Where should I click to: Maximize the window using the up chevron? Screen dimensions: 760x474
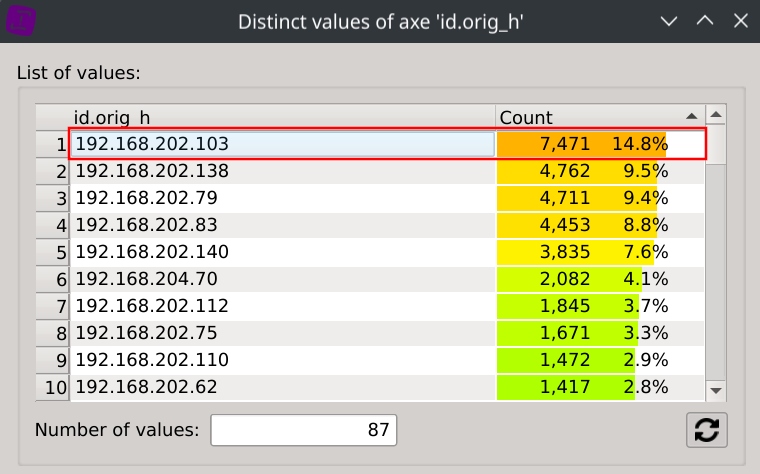(704, 21)
